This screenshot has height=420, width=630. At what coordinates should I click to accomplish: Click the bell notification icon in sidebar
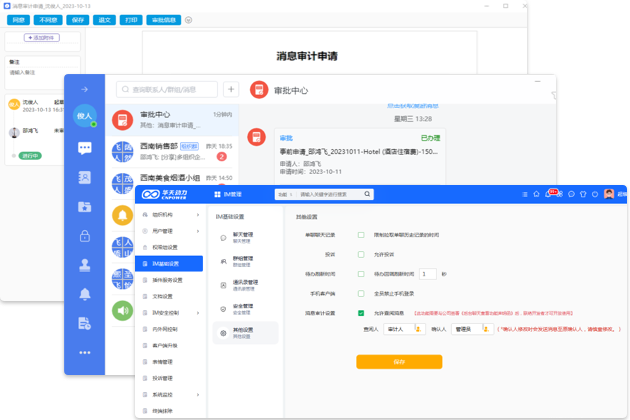(85, 293)
